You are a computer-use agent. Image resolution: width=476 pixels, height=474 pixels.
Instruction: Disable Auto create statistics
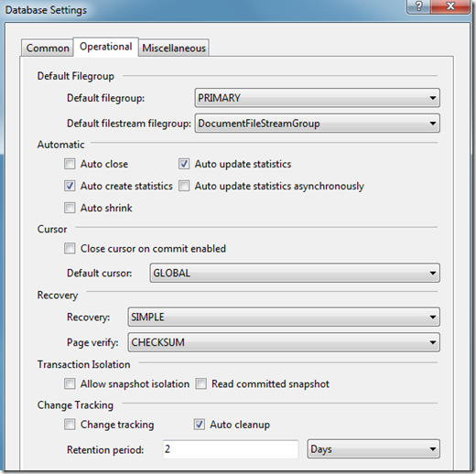click(70, 186)
